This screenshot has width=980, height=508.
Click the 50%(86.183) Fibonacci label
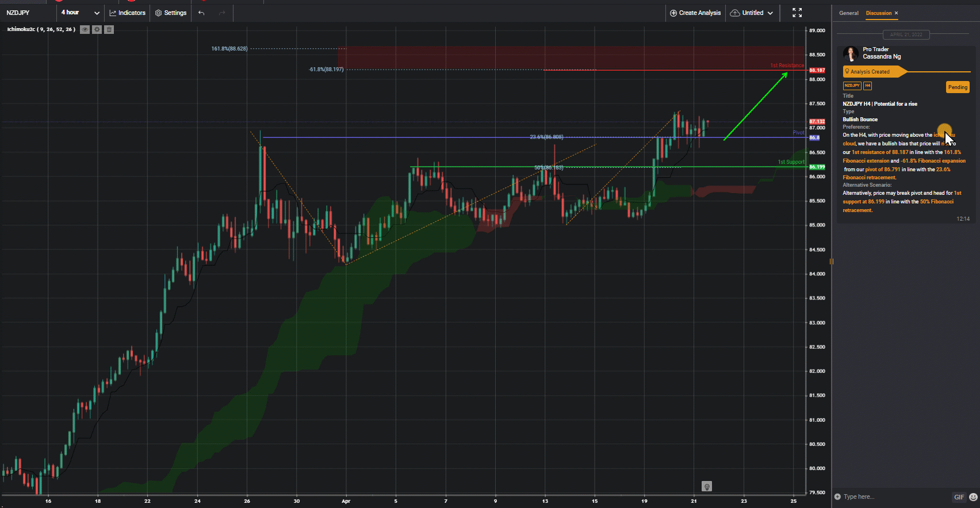point(549,168)
